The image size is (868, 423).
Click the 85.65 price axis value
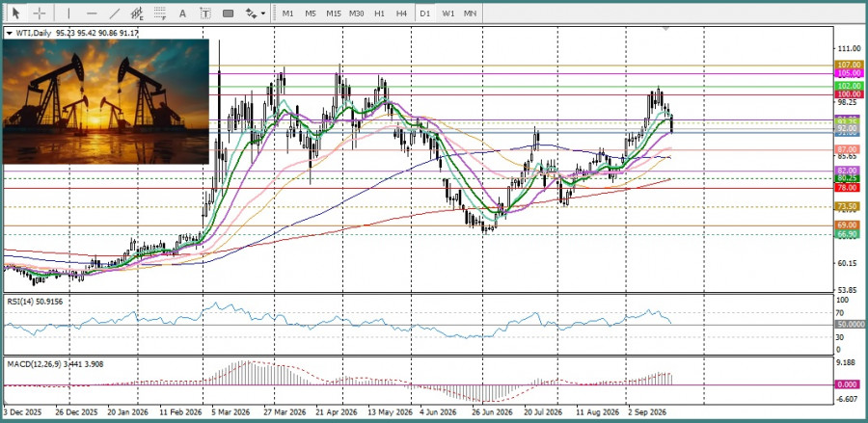(849, 156)
